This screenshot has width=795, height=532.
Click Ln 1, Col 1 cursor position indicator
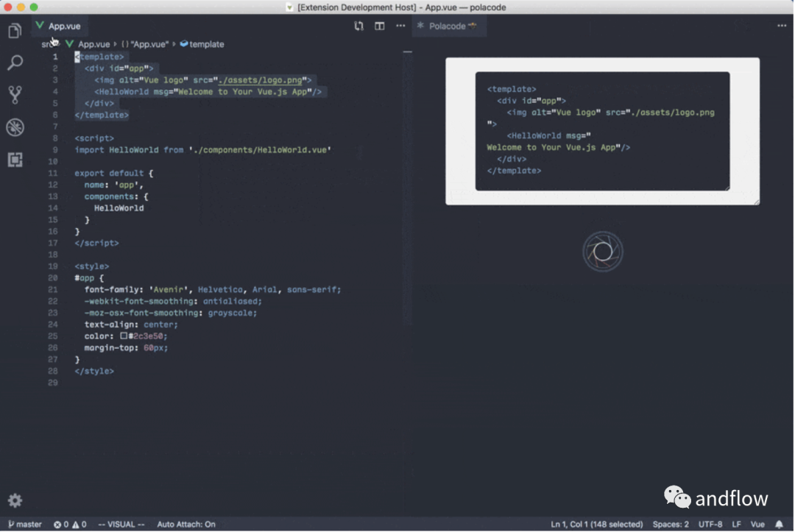[597, 525]
